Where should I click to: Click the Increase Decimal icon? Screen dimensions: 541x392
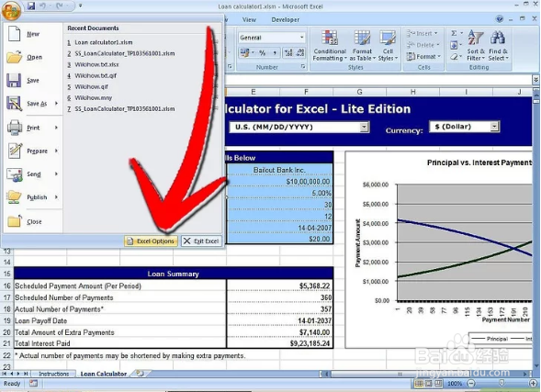click(x=288, y=52)
